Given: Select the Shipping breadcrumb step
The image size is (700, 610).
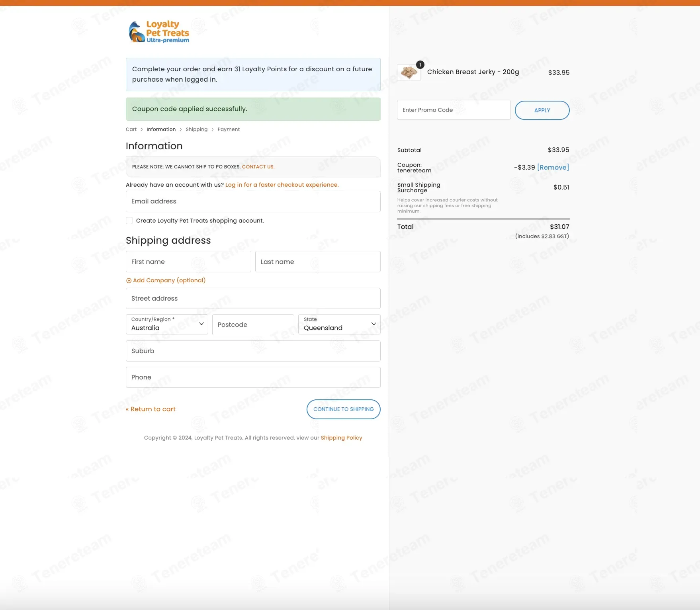Looking at the screenshot, I should [197, 129].
